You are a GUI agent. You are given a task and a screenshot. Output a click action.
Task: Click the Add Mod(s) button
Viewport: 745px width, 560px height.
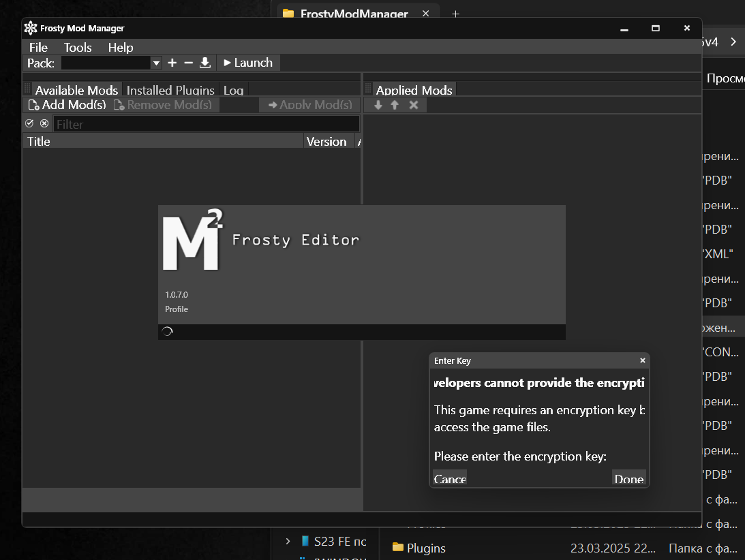[x=67, y=105]
